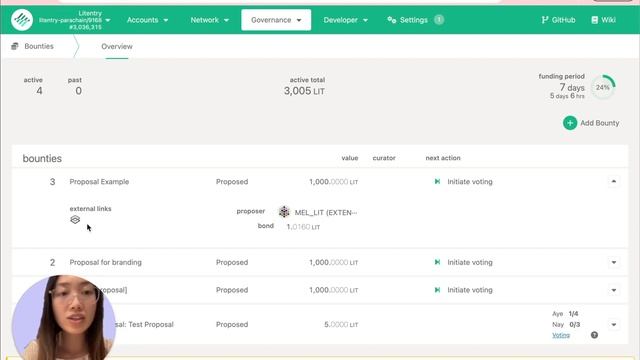Click the Litentry logo icon
The height and width of the screenshot is (360, 640).
click(x=22, y=20)
